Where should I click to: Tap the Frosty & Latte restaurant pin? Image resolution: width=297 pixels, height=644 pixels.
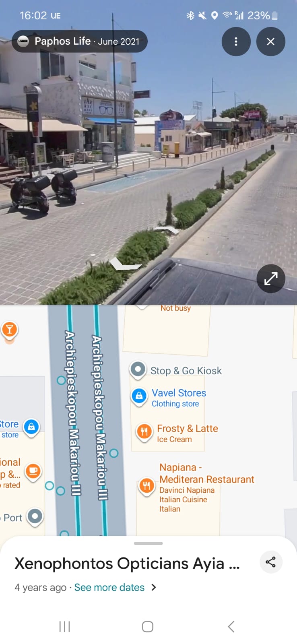point(144,432)
